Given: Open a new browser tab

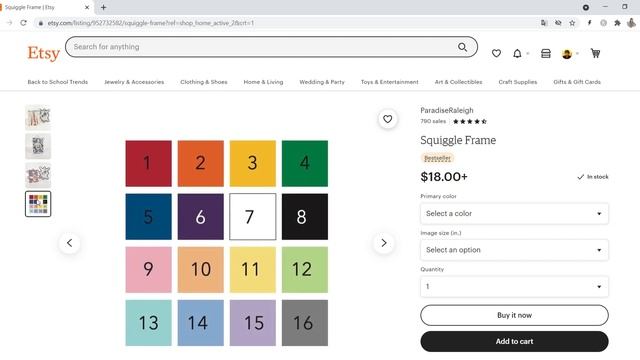Looking at the screenshot, I should click(x=104, y=7).
